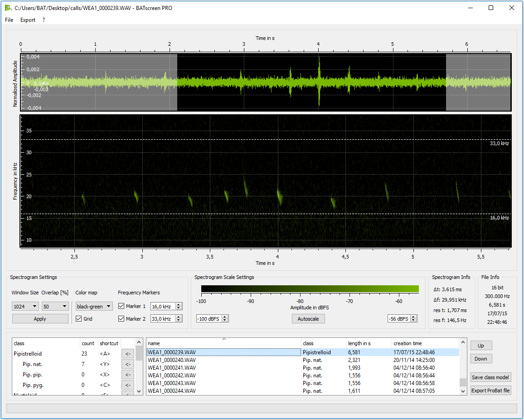
Task: Click Save class model button
Action: (x=490, y=377)
